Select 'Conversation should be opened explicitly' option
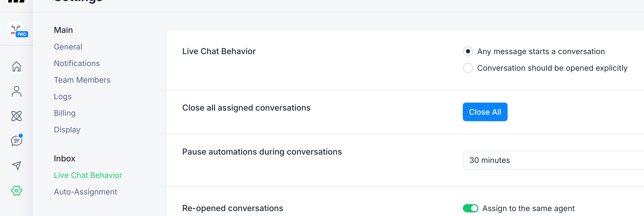 click(468, 68)
